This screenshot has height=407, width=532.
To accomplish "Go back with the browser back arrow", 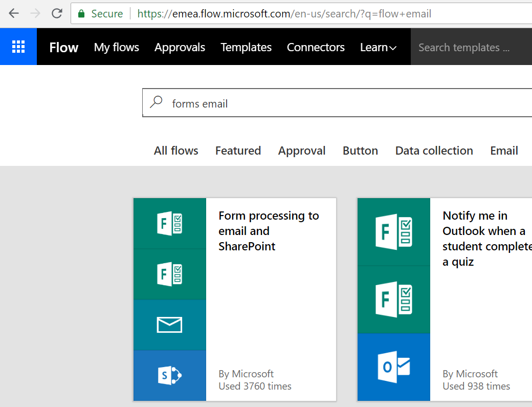I will click(x=14, y=14).
